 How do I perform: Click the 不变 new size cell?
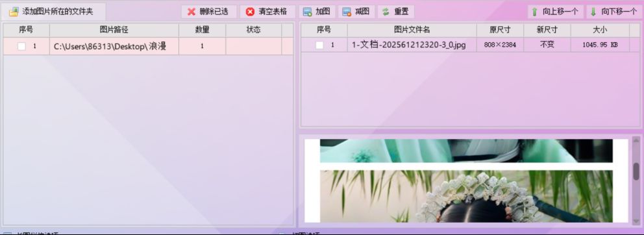(547, 45)
